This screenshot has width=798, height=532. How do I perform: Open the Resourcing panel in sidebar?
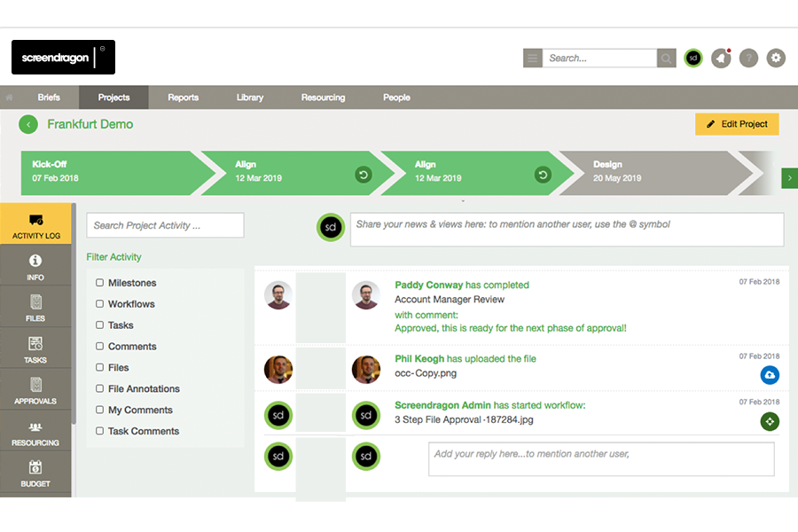35,433
